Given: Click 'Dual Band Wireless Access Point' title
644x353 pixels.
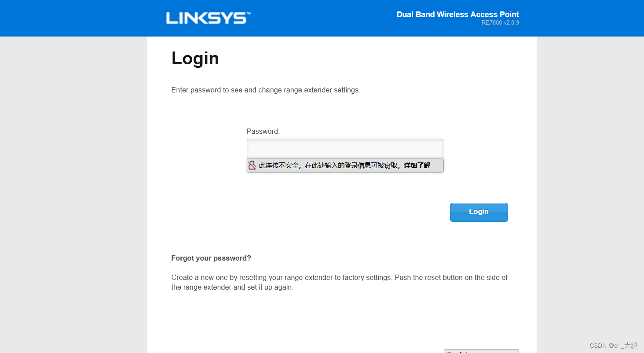Looking at the screenshot, I should tap(457, 15).
